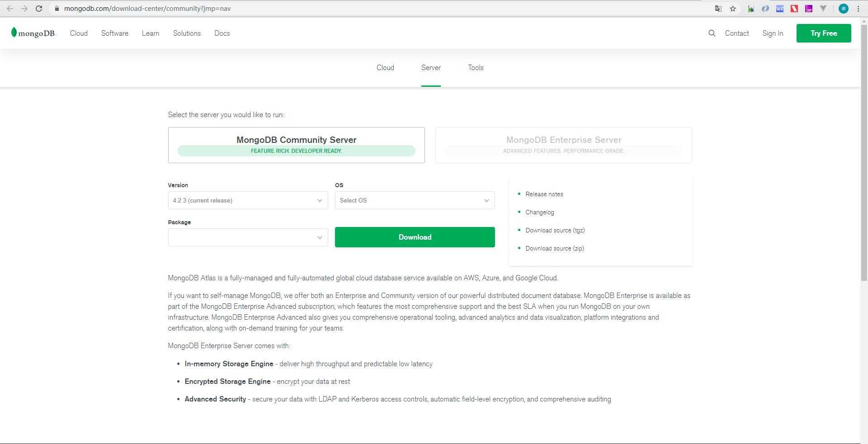Click the MongoDB leaf logo
The width and height of the screenshot is (868, 444).
pos(33,33)
